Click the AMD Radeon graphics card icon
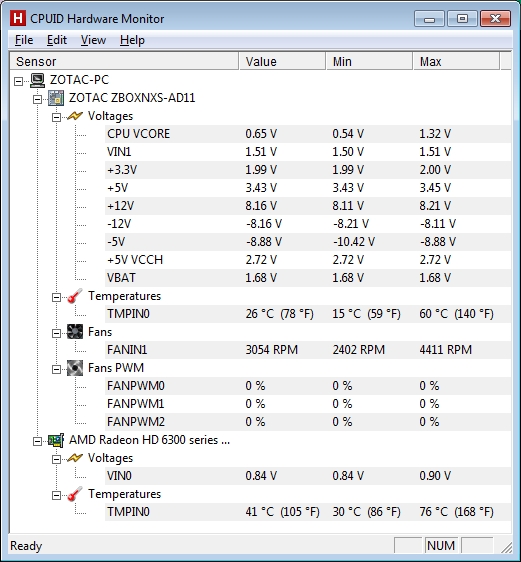521x562 pixels. pos(56,440)
